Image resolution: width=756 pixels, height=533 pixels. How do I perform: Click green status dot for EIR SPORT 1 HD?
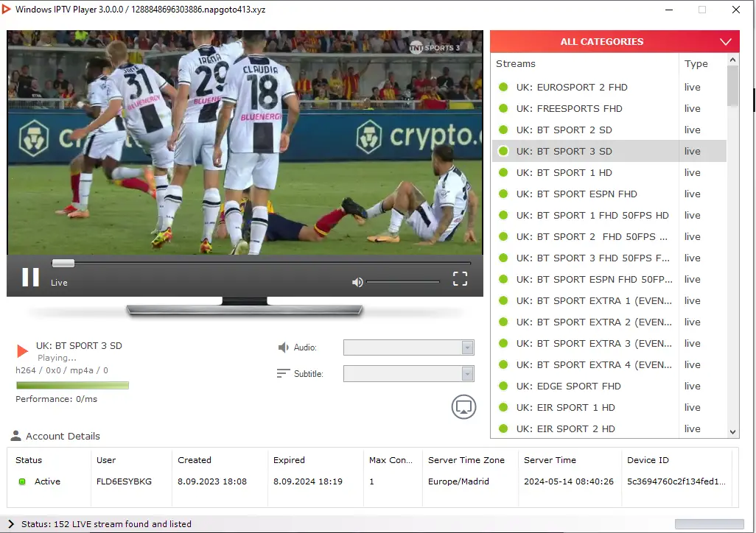(503, 407)
